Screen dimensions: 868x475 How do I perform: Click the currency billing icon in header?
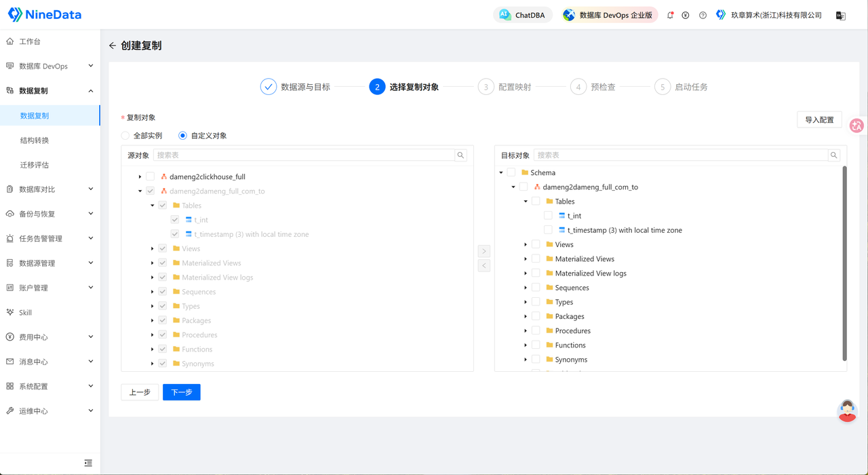point(686,15)
